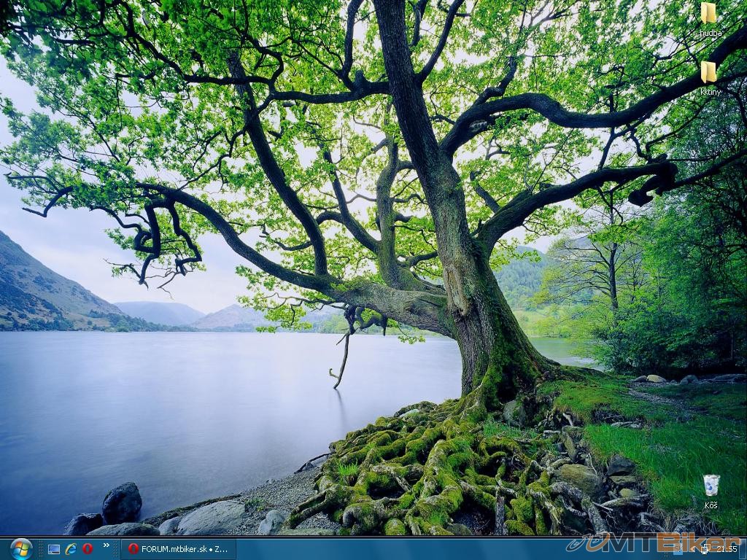
Task: Switch to the FORUM.mtbiker.sk taskbar window
Action: [179, 549]
